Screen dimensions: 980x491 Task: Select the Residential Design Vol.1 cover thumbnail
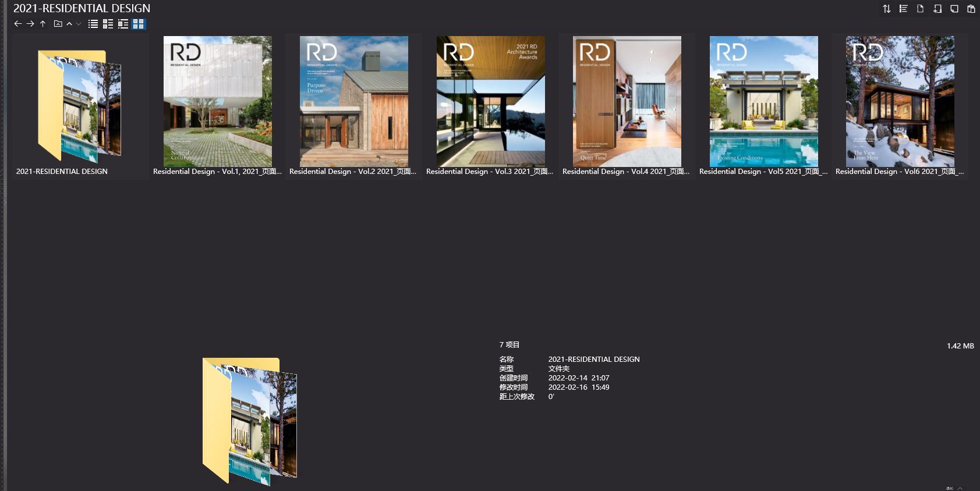point(218,101)
